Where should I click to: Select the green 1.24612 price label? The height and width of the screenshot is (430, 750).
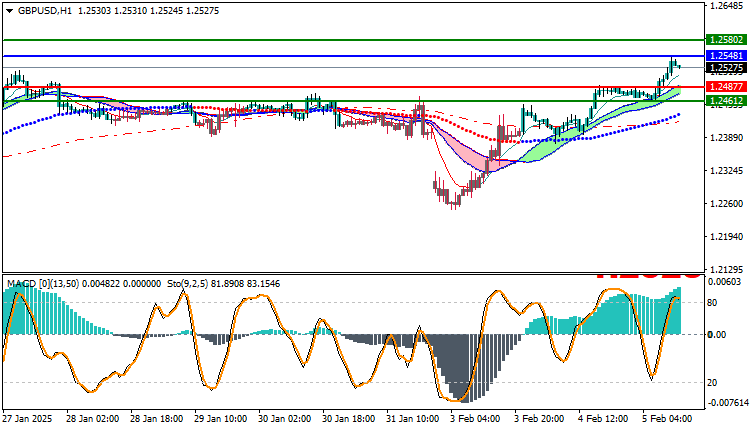click(x=726, y=100)
